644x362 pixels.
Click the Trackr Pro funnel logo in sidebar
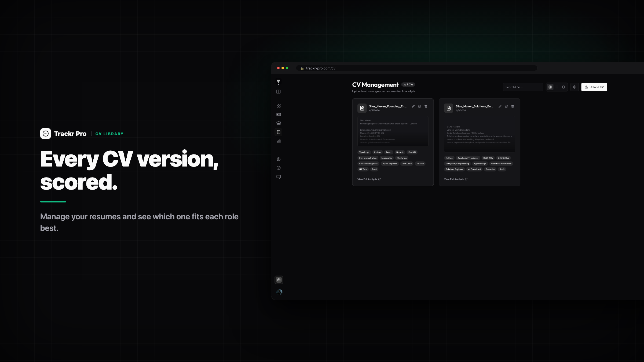click(x=279, y=82)
